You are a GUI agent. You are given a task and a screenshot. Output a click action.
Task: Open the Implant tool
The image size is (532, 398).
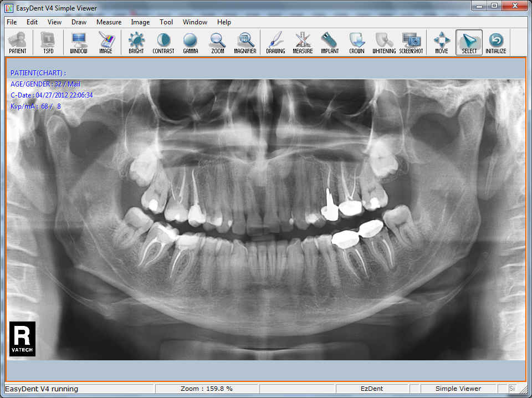[330, 43]
